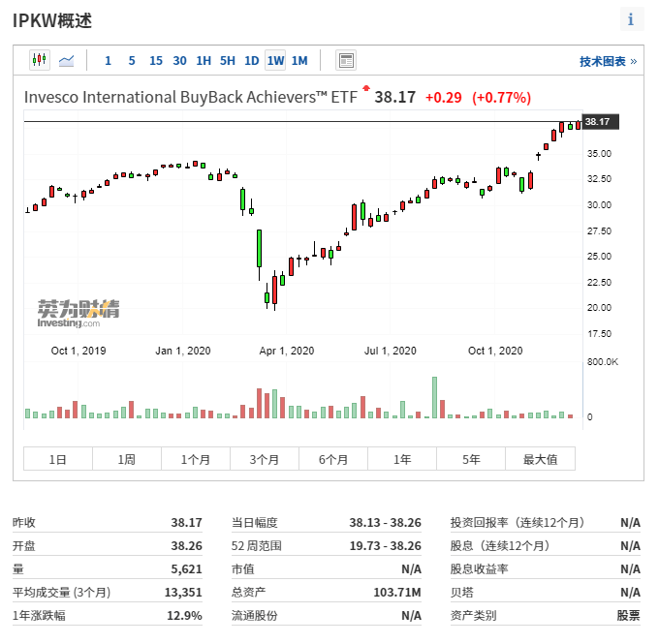
Task: Click the +0.29 price change value
Action: (x=444, y=98)
